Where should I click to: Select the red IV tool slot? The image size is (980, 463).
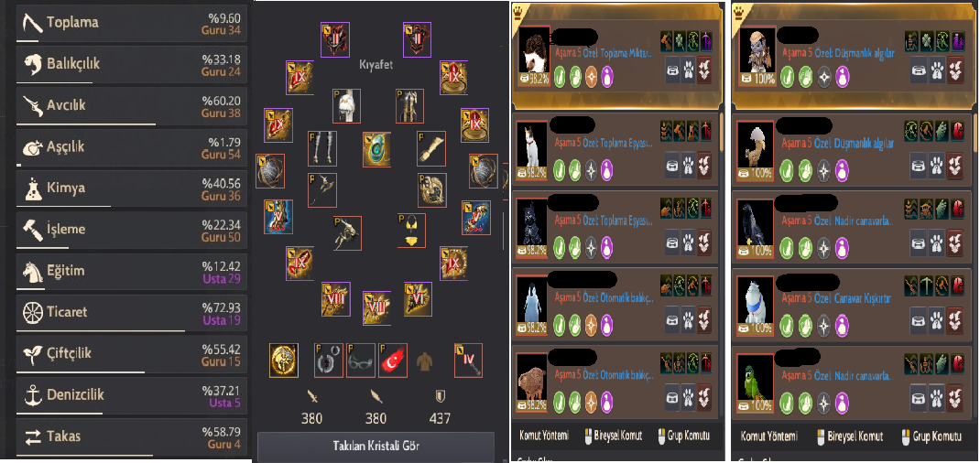468,360
